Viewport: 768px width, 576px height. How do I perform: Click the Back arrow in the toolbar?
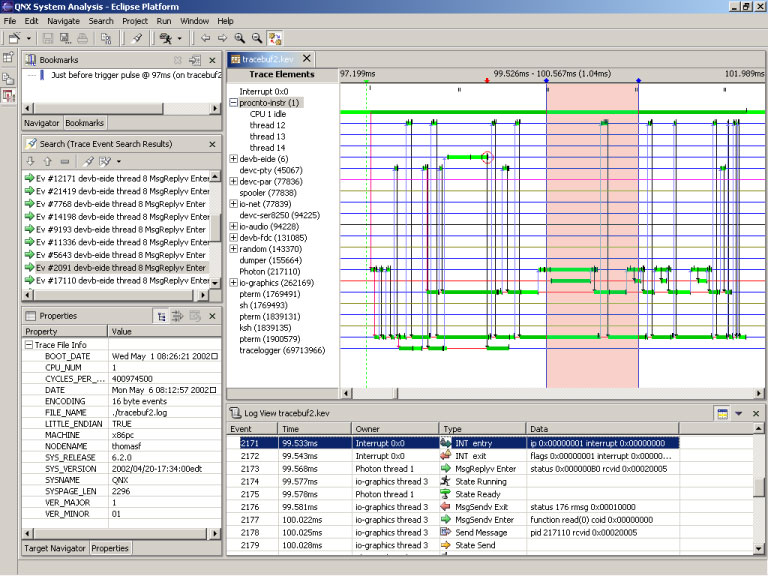tap(207, 38)
